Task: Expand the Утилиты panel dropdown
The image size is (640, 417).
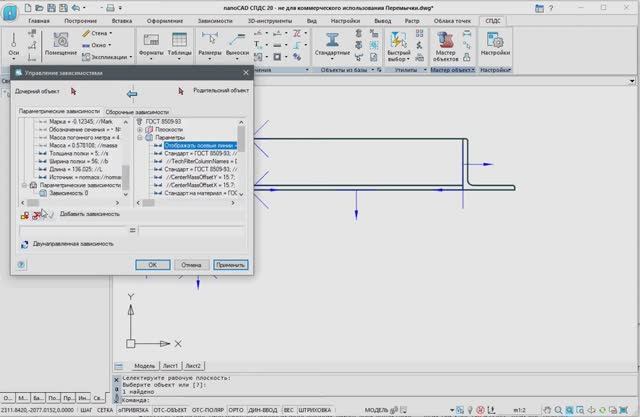Action: point(425,70)
